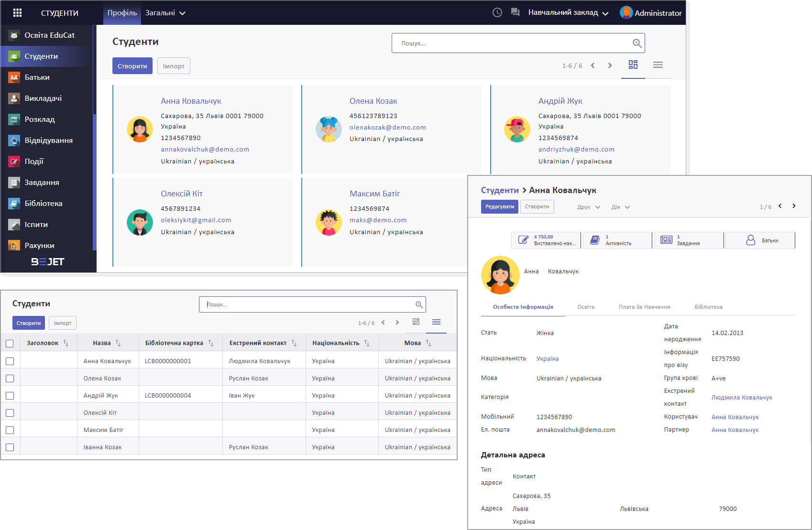Sort by the Заголовок column
This screenshot has width=812, height=530.
coord(48,343)
